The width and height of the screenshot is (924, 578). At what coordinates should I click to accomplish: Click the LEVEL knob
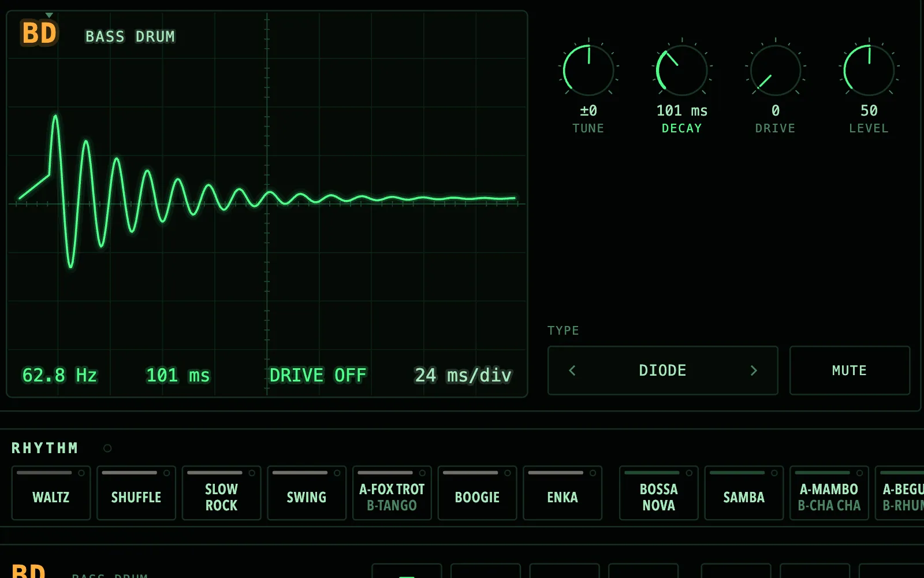(869, 71)
